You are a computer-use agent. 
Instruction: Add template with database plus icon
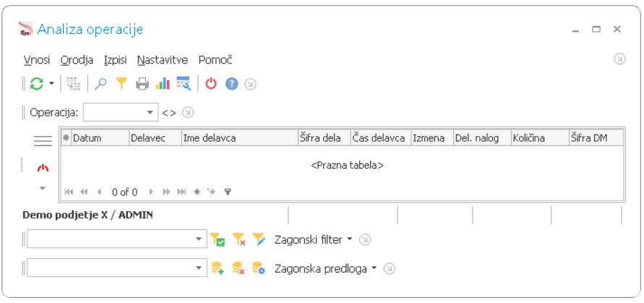tap(218, 268)
